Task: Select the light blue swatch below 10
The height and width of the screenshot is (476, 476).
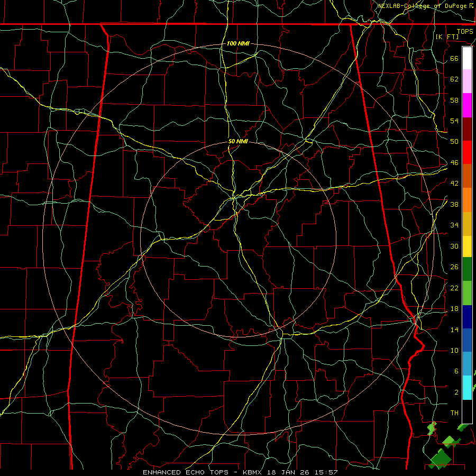Action: coord(467,364)
